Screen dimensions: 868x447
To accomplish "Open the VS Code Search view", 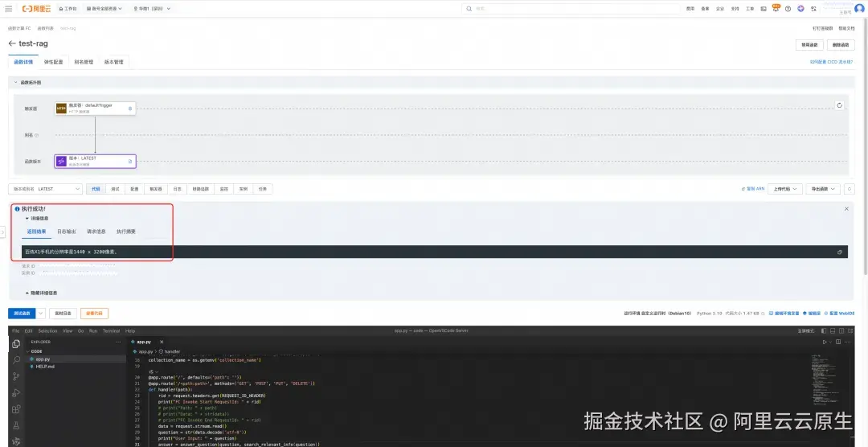I will click(x=16, y=360).
